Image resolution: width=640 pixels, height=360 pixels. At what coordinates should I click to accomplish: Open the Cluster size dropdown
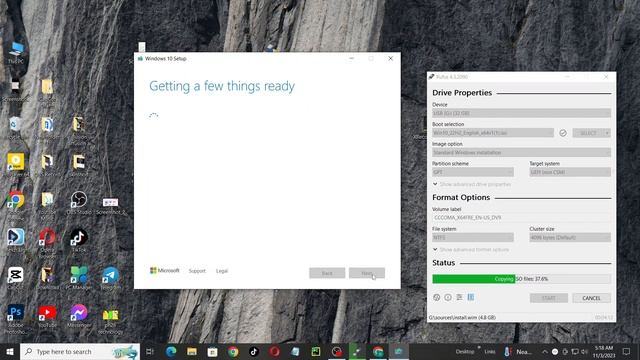tap(570, 238)
